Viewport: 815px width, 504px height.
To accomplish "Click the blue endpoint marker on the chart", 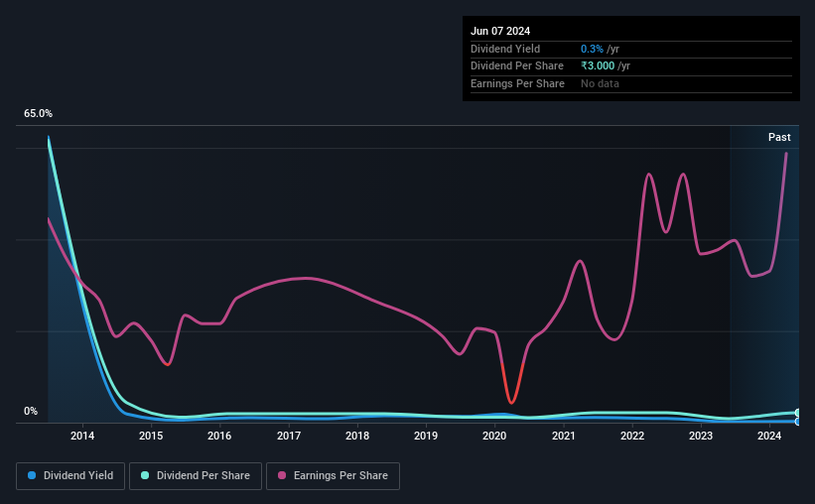I will pyautogui.click(x=797, y=422).
